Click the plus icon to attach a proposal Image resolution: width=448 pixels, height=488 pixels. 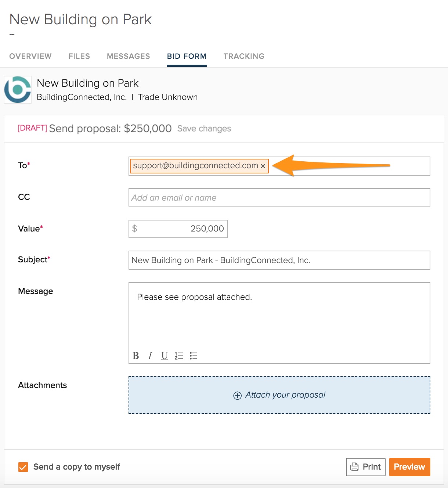[x=238, y=395]
